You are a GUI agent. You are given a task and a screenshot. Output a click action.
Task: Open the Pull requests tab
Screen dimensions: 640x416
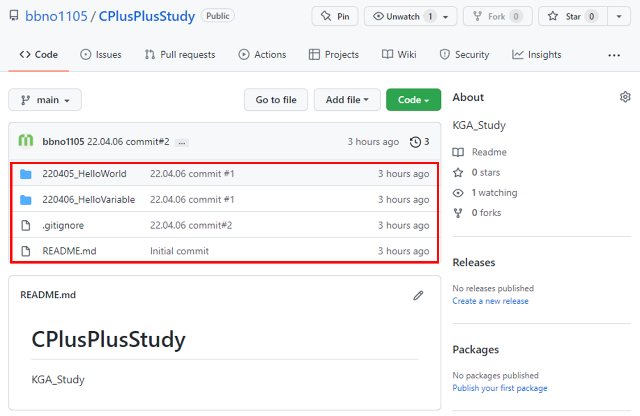[x=180, y=55]
